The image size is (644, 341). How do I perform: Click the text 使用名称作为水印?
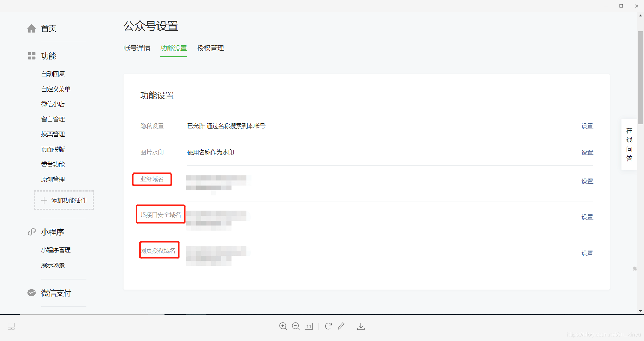point(211,152)
